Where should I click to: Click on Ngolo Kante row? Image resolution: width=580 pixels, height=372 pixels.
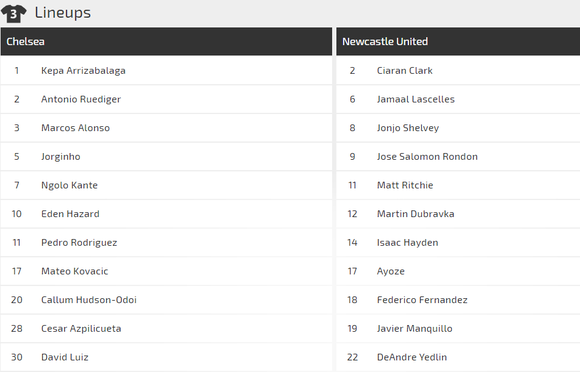(x=166, y=185)
